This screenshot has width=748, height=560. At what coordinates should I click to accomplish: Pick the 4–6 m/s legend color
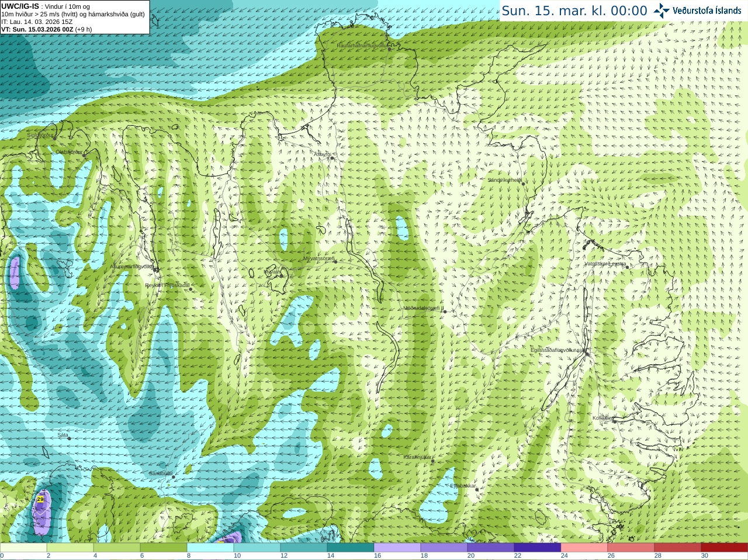coord(117,548)
